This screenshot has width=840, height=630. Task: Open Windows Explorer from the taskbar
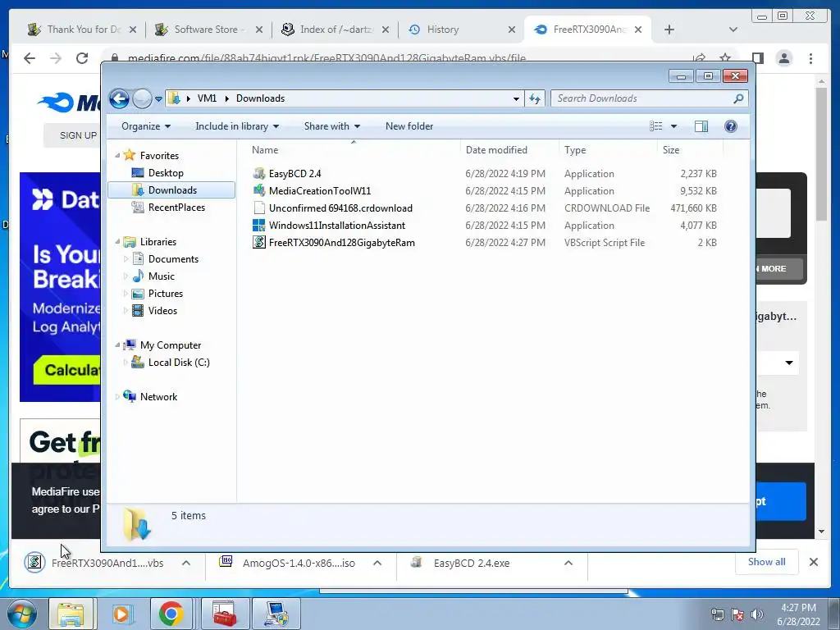tap(71, 614)
